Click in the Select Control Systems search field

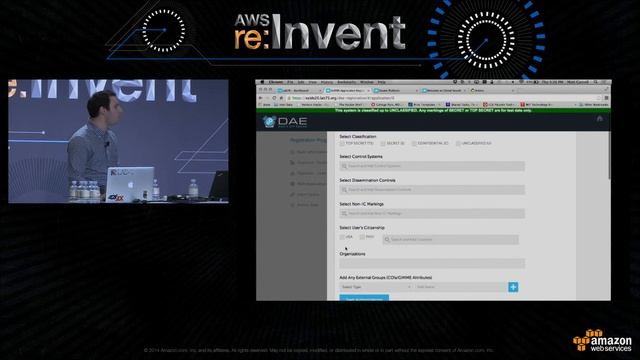tap(432, 166)
